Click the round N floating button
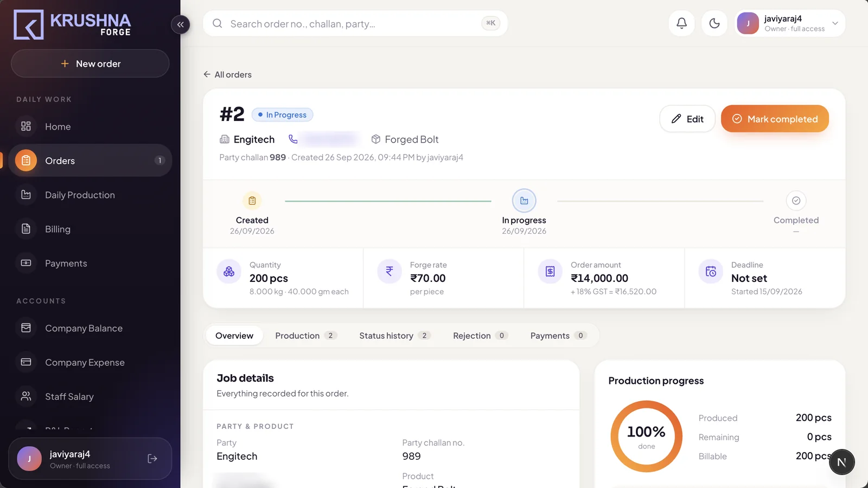Screen dimensions: 868x488 point(841,462)
